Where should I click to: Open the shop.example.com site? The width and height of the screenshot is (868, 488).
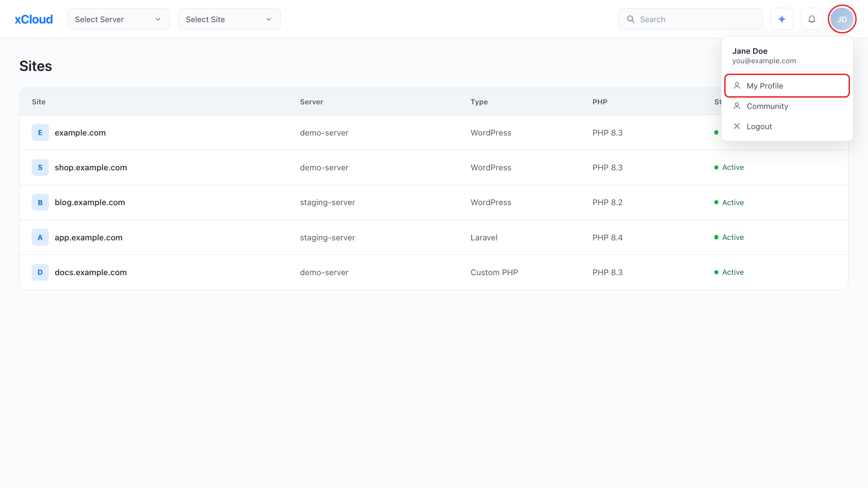(x=91, y=168)
